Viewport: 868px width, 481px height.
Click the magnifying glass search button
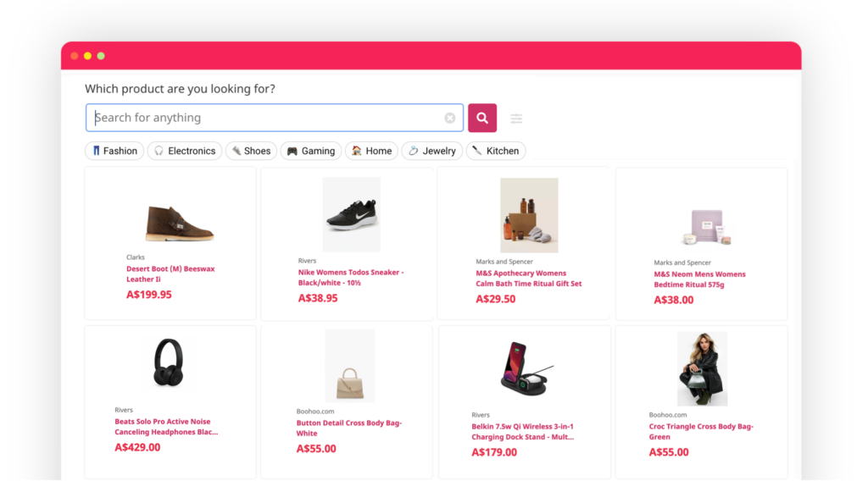[481, 118]
